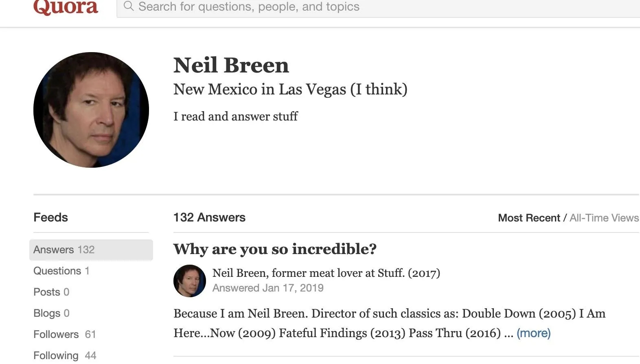Open question "Why are you so incredible?"
The width and height of the screenshot is (640, 364).
coord(275,249)
